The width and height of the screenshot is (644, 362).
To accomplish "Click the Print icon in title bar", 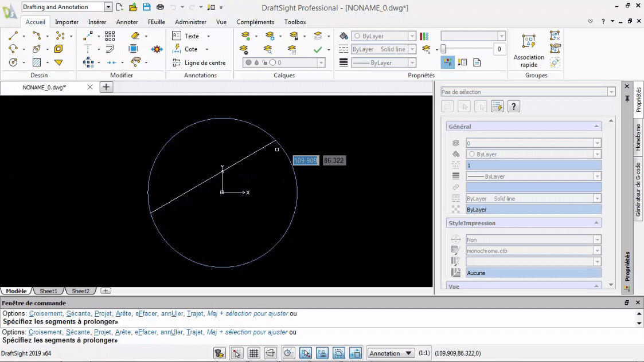I will coord(160,7).
